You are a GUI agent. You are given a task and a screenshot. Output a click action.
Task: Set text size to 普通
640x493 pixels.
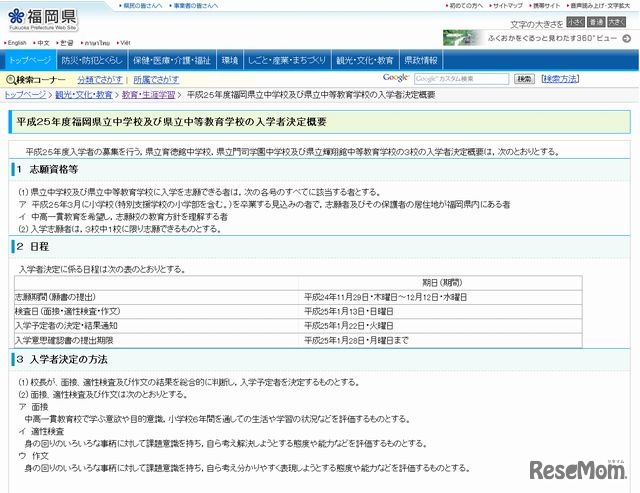pos(596,21)
